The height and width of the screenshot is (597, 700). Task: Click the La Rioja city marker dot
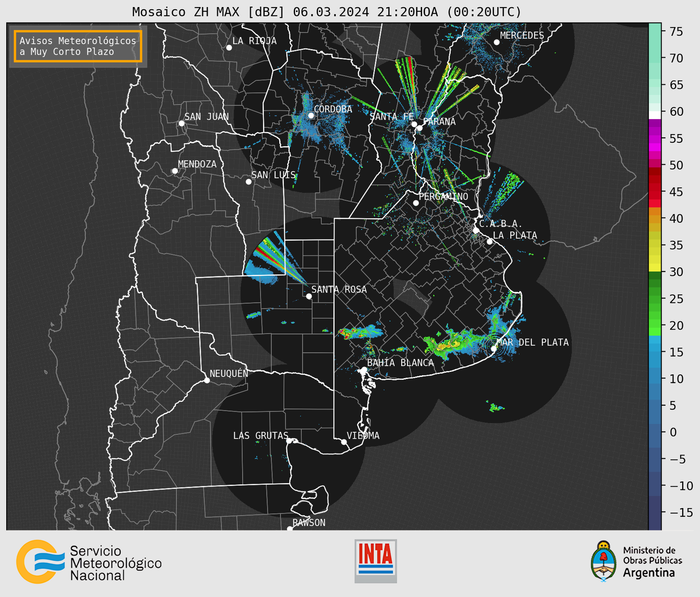229,48
